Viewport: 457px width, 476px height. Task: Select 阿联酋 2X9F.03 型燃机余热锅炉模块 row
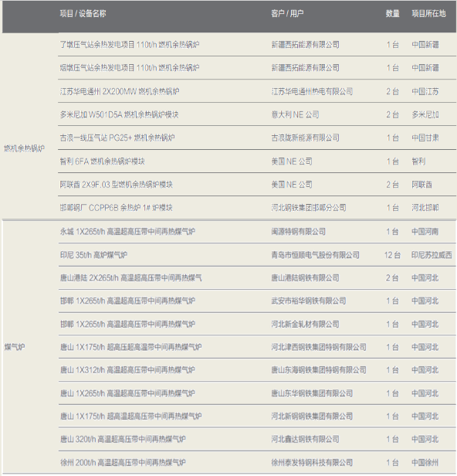[x=257, y=185]
